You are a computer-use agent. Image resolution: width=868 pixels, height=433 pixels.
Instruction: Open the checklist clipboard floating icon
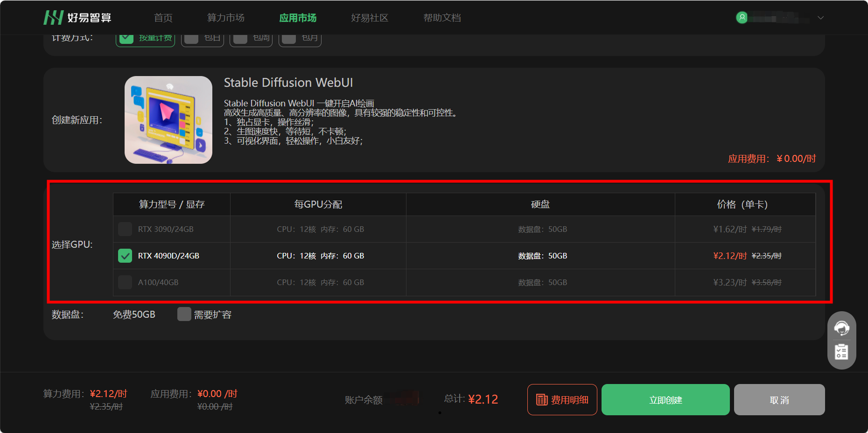[x=841, y=351]
